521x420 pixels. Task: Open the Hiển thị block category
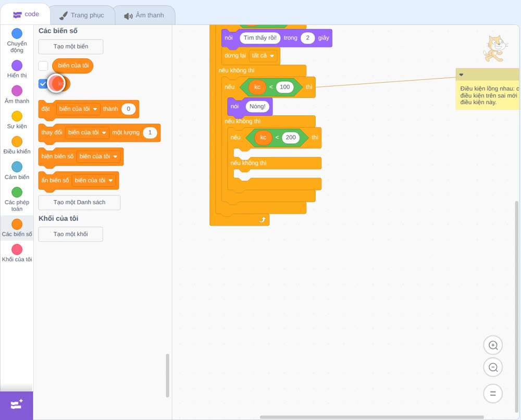tap(17, 69)
